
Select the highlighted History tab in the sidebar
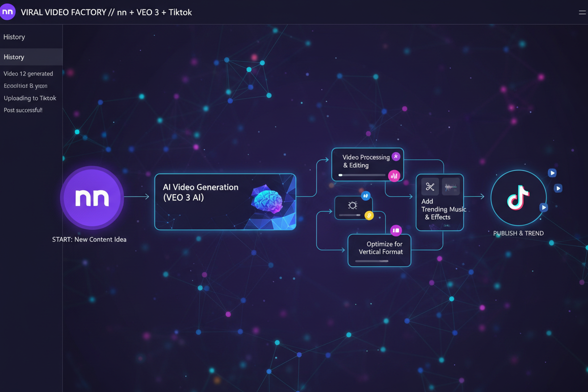(31, 57)
